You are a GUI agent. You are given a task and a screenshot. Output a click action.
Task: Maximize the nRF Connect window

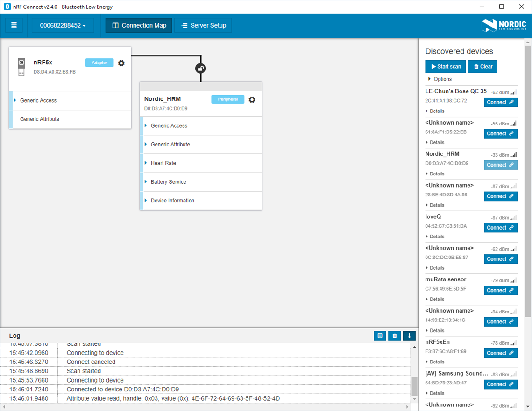click(x=502, y=7)
